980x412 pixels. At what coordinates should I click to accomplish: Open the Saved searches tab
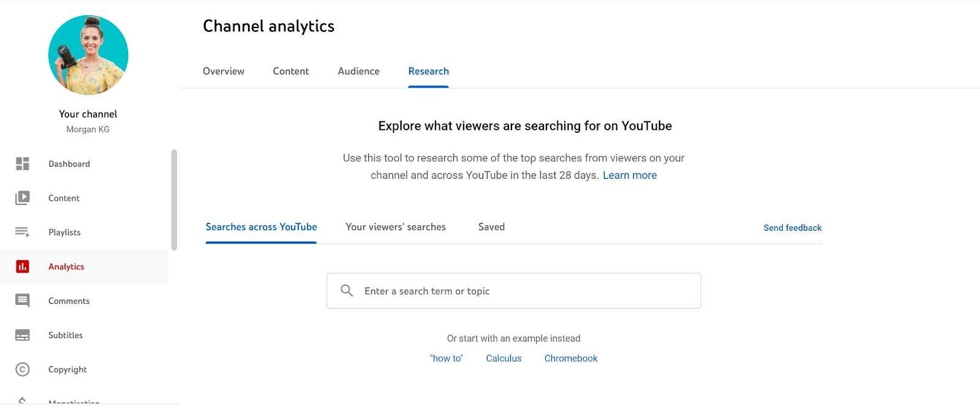pos(492,227)
